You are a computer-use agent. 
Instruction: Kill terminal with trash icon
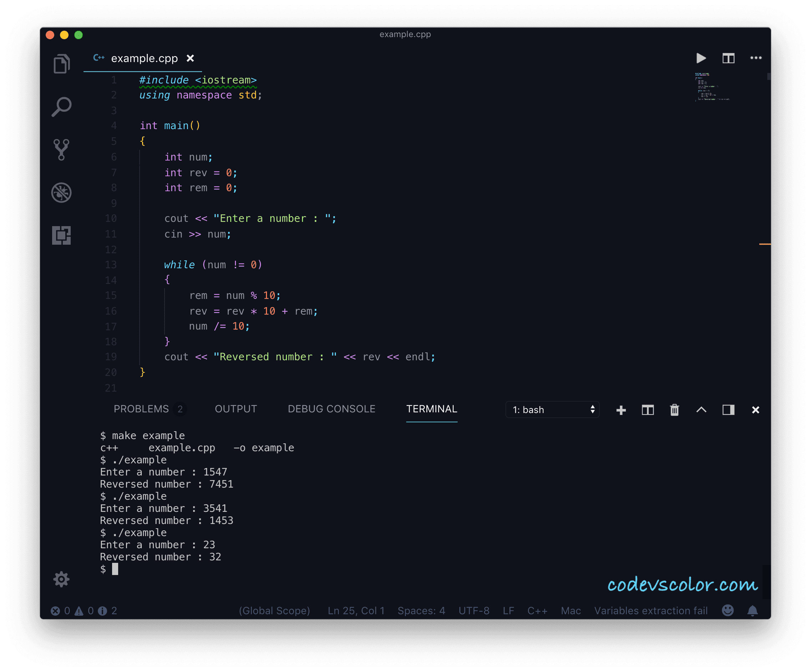674,410
